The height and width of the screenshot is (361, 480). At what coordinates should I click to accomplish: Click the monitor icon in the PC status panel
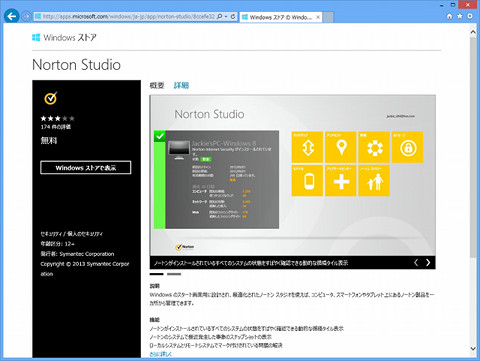(179, 150)
